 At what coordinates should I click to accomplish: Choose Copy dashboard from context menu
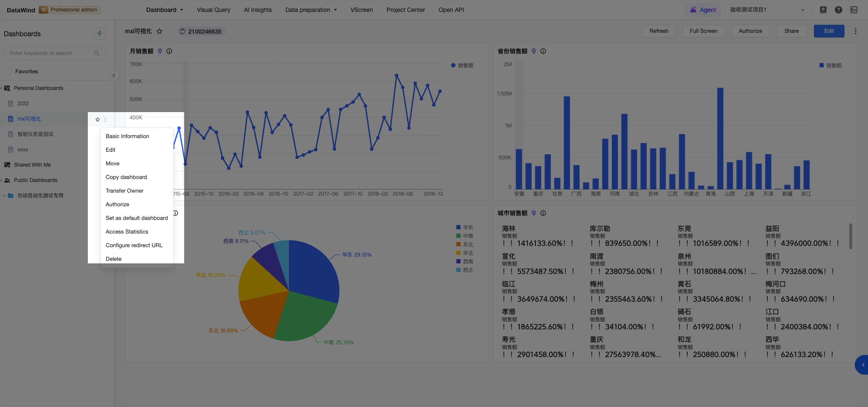tap(126, 177)
